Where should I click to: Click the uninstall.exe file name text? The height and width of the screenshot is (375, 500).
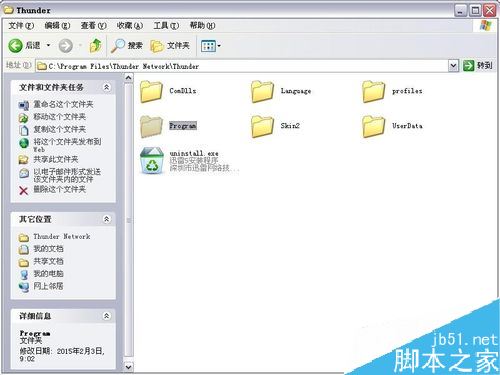coord(194,153)
